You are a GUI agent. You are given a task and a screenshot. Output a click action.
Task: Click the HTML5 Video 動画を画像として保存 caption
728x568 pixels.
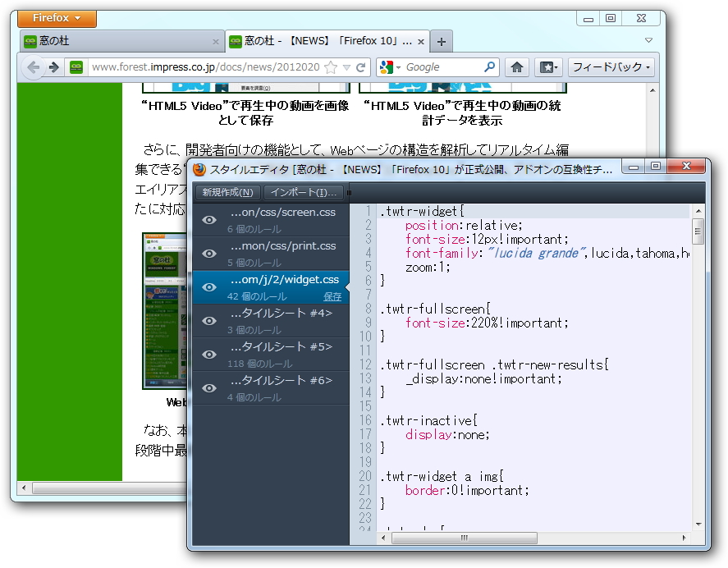245,113
